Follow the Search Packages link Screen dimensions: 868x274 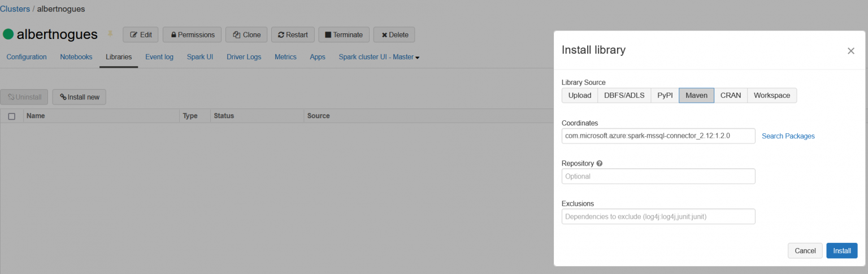click(x=788, y=136)
